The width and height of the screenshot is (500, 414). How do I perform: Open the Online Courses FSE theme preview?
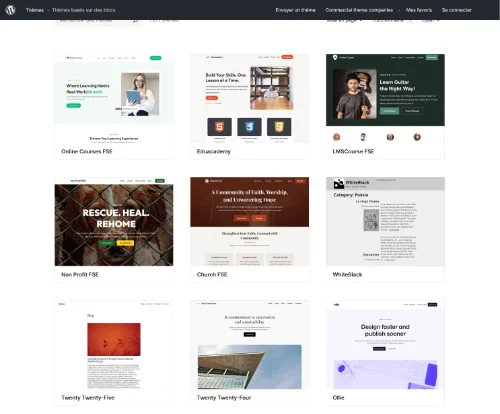coord(114,99)
